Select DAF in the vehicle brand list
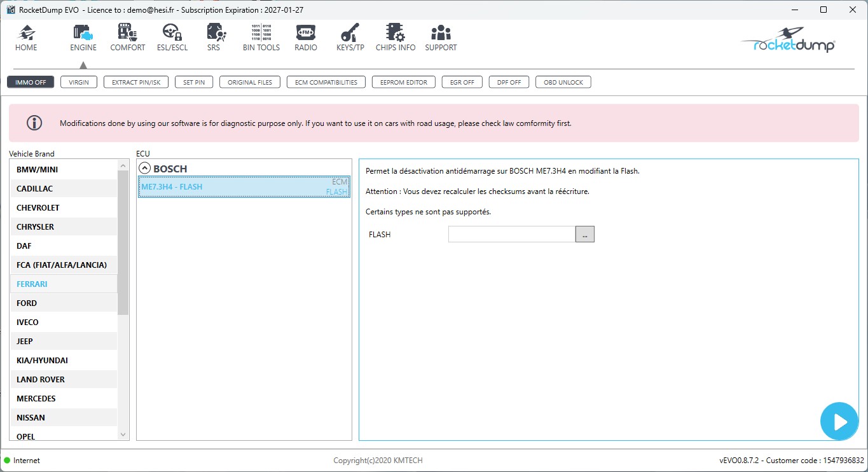 tap(64, 246)
